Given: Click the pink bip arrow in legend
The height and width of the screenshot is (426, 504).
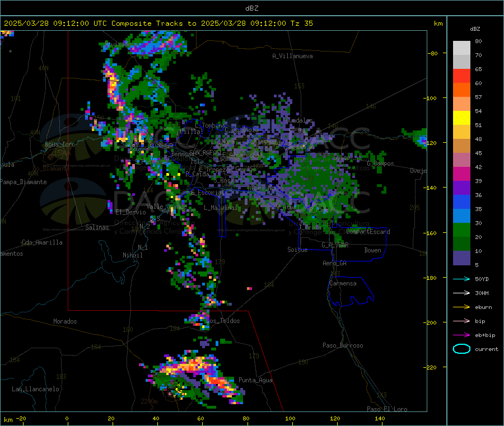Looking at the screenshot, I should click(x=461, y=321).
